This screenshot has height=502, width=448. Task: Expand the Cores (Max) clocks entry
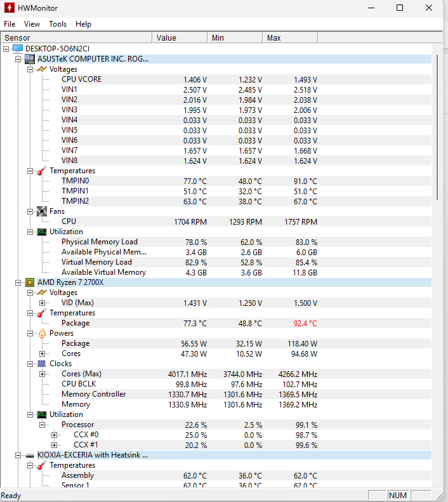pos(43,374)
